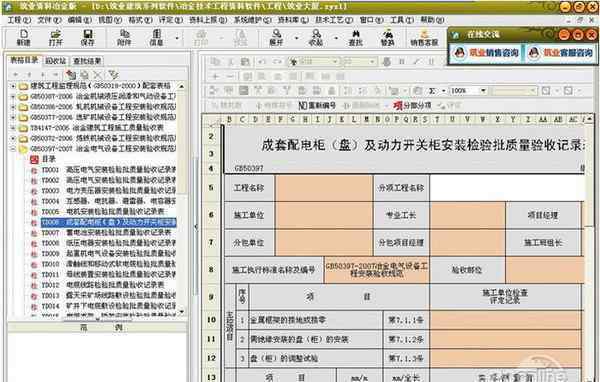Viewport: 600px width, 382px height.
Task: Select tree item TD007 蓄电池安装
Action: (x=106, y=232)
